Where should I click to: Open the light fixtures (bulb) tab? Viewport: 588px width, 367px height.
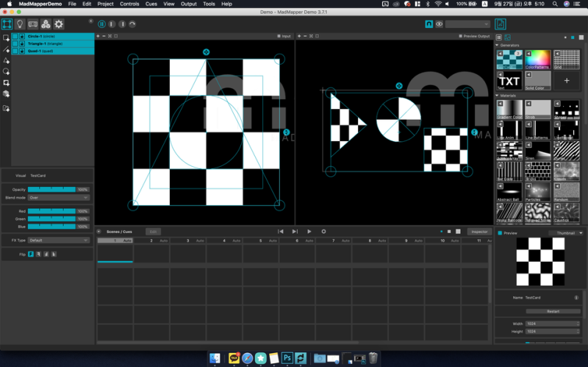(20, 24)
